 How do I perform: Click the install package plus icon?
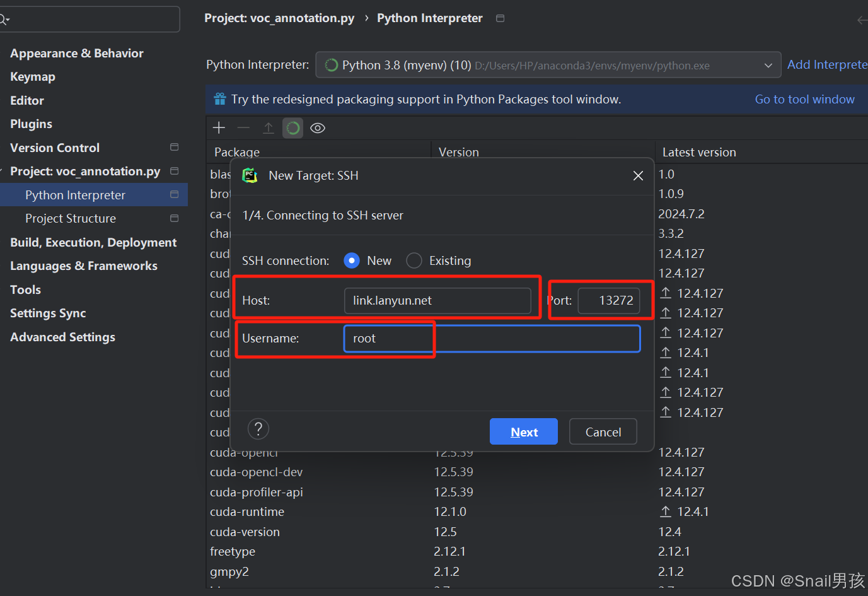click(219, 128)
